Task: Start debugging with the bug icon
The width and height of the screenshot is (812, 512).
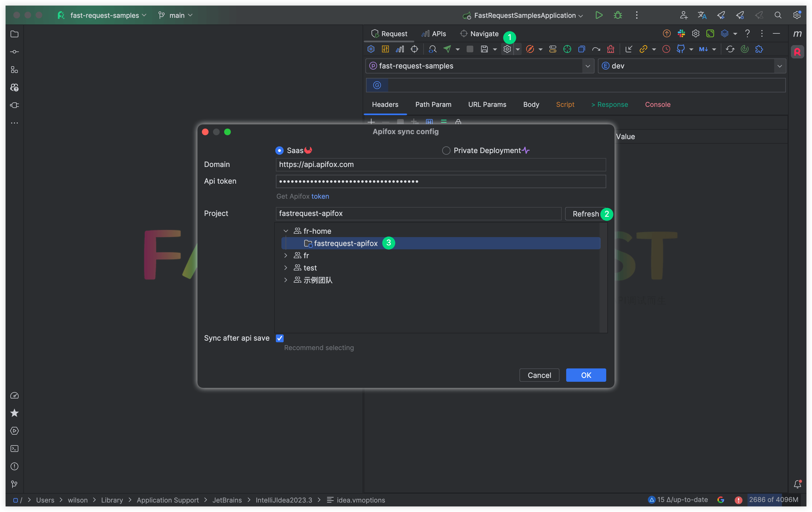Action: click(x=617, y=15)
